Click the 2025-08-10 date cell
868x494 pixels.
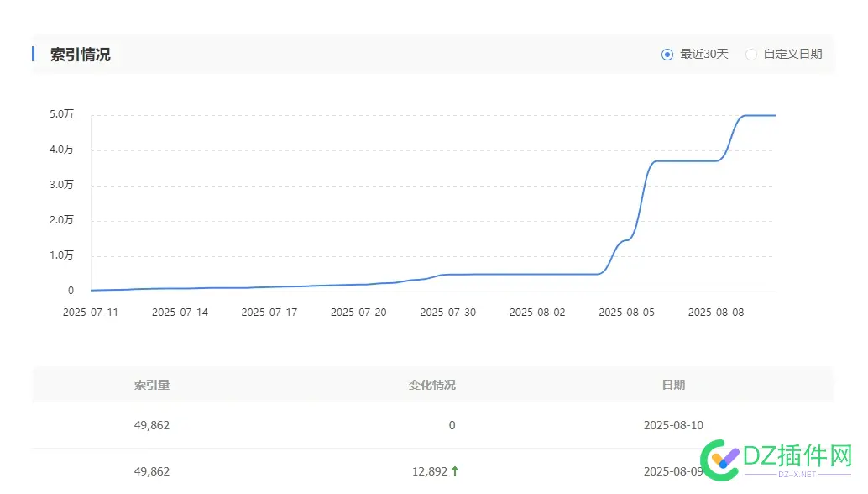(x=673, y=425)
